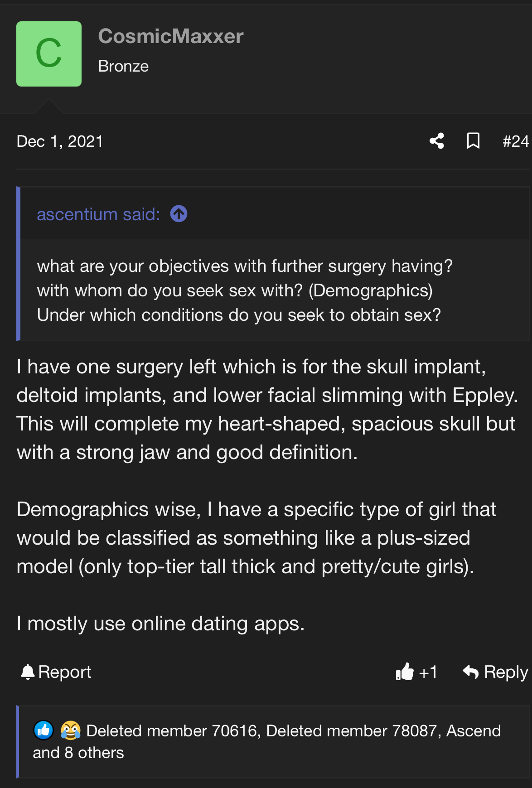Viewport: 532px width, 788px height.
Task: Open Ascend's profile in reactions list
Action: (474, 731)
